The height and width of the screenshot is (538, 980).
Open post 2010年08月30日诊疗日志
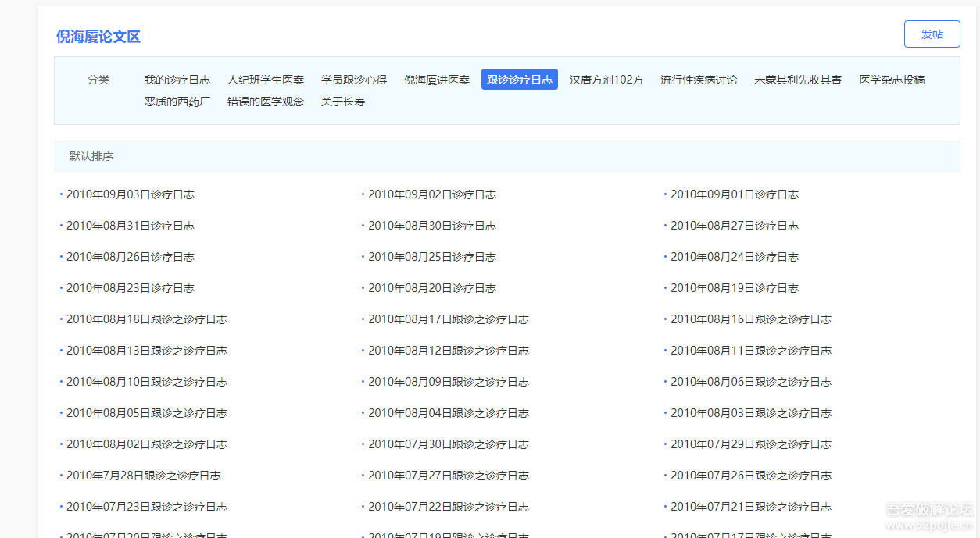431,226
